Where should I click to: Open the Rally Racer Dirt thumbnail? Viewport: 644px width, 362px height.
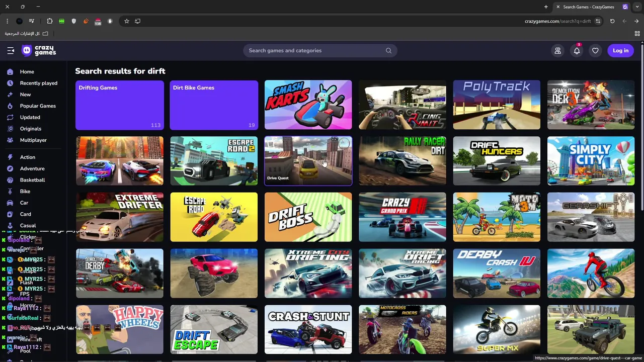403,161
